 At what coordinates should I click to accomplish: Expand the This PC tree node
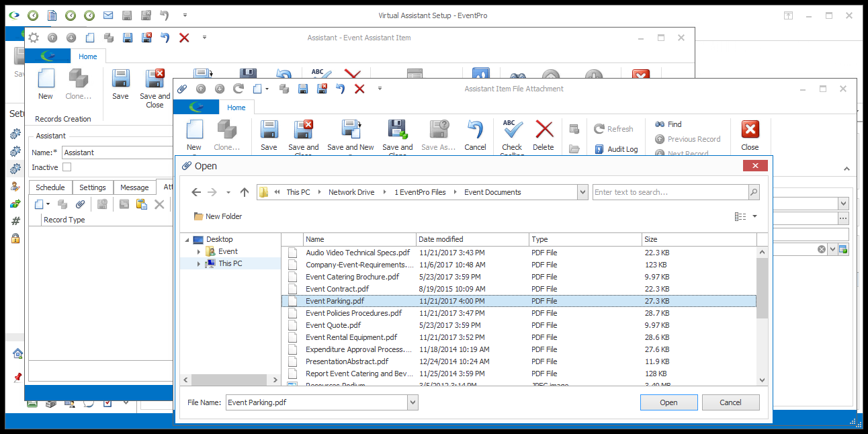point(199,263)
